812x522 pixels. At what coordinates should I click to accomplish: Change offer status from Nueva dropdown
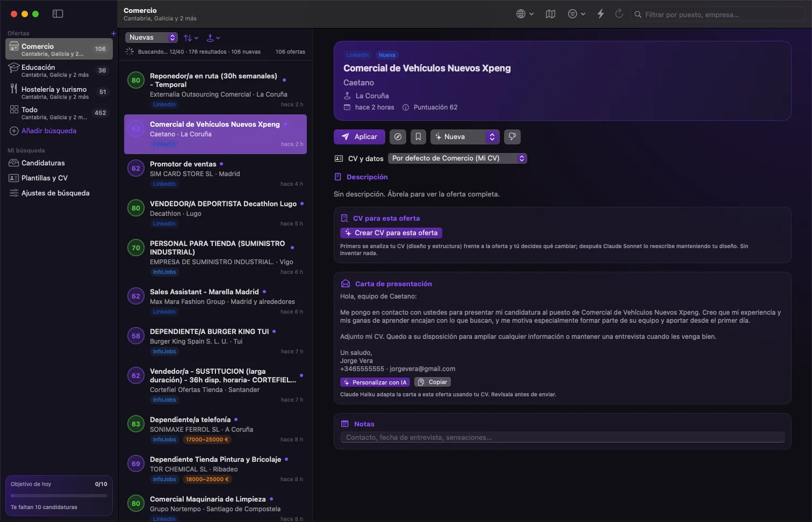pyautogui.click(x=465, y=137)
